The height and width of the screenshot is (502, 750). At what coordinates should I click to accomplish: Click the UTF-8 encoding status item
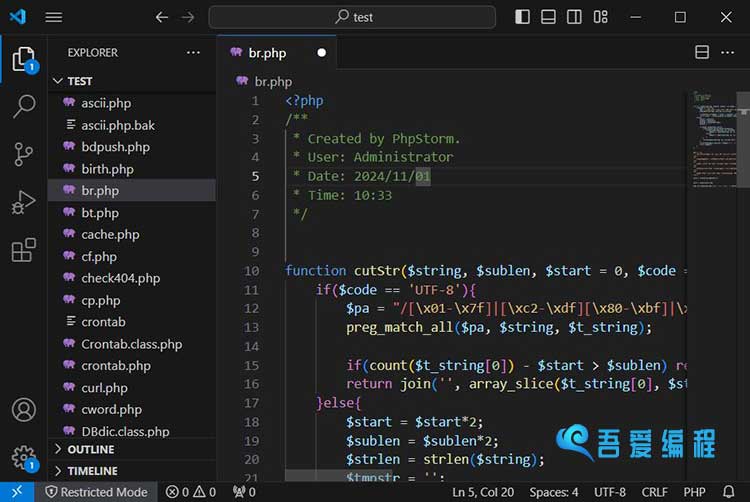pyautogui.click(x=610, y=492)
